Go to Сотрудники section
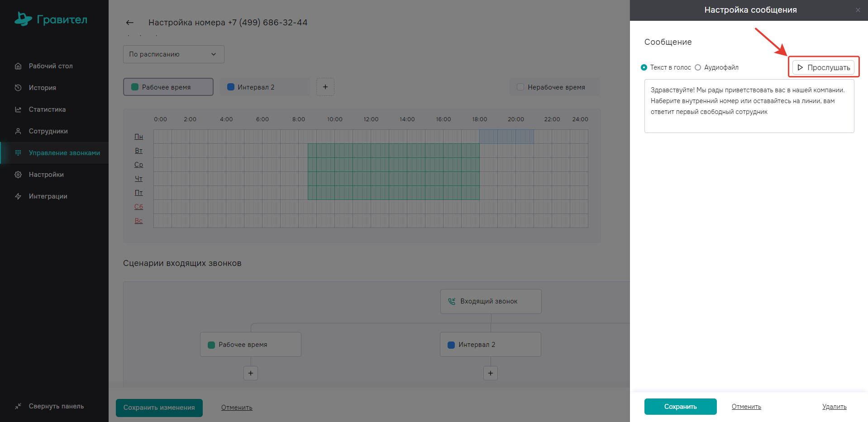The image size is (868, 422). [x=48, y=131]
